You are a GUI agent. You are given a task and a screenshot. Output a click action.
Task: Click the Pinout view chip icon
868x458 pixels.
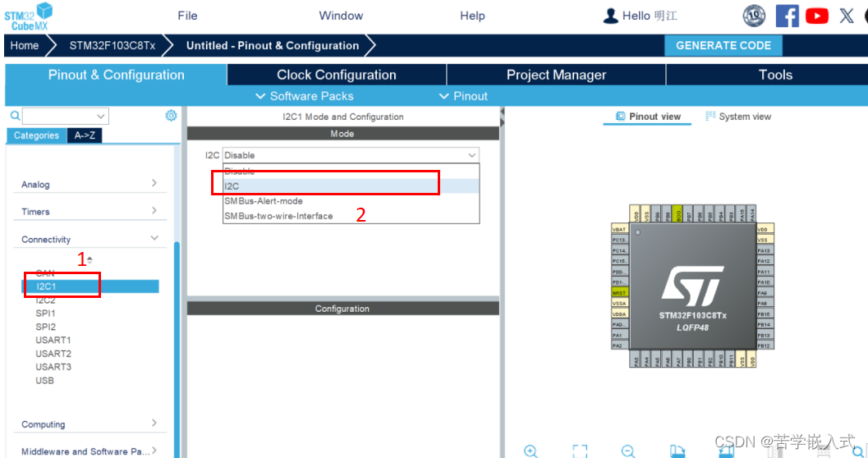(x=620, y=117)
